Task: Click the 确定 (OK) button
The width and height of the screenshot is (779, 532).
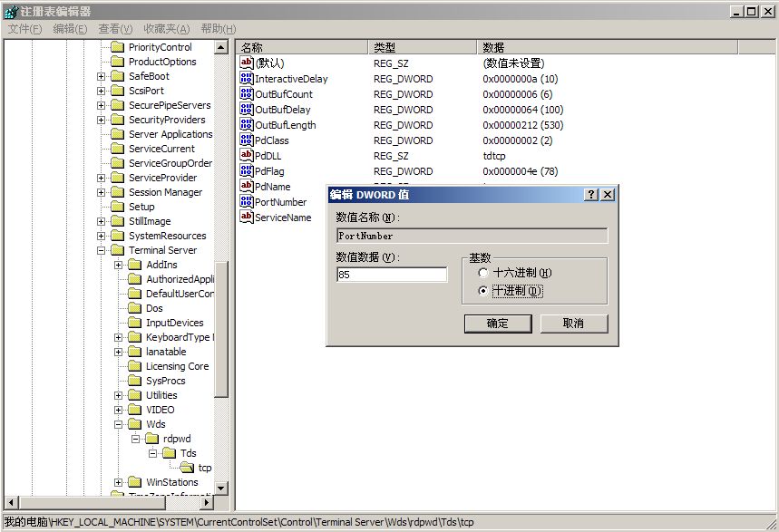Action: 497,324
